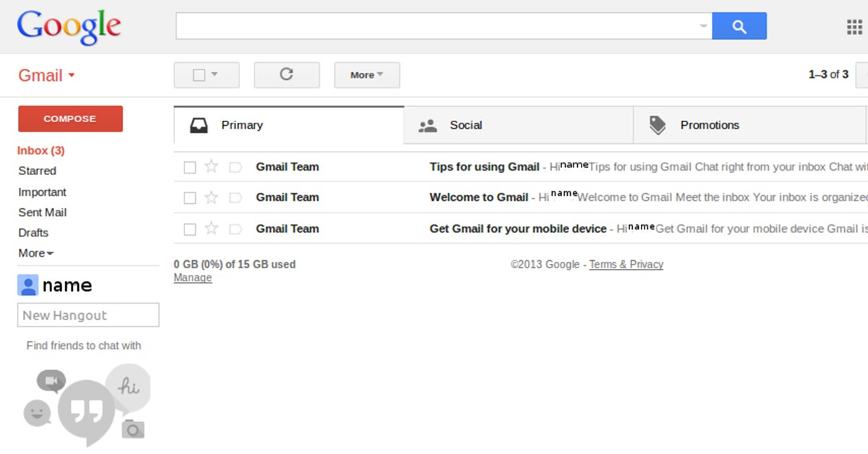Open the Inbox (3) folder

click(x=41, y=150)
